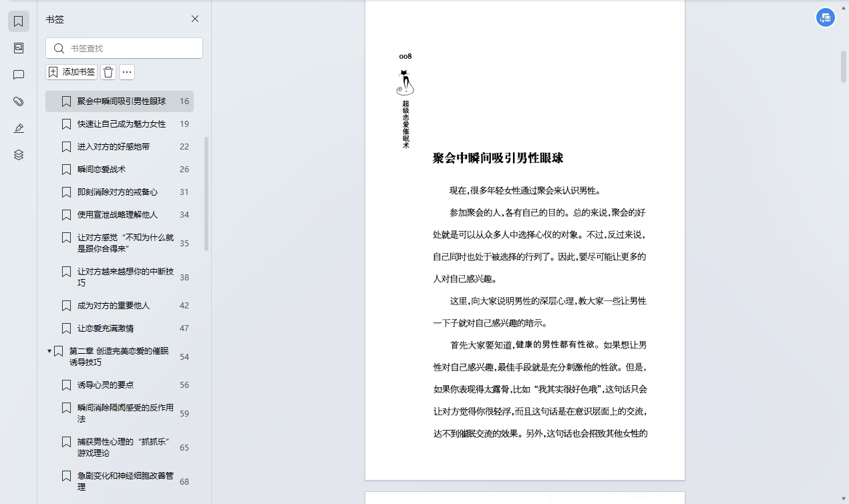Click the bookmark icon beside 成为对方的重要他人
This screenshot has width=849, height=504.
(66, 306)
